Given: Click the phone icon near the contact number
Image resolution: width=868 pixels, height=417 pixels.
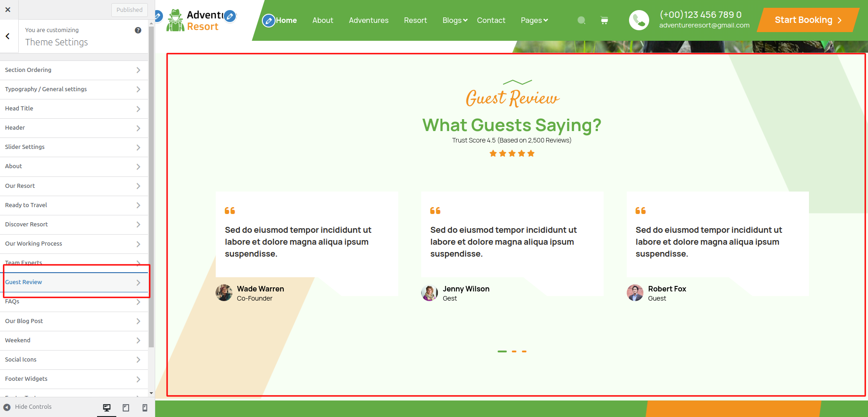Looking at the screenshot, I should pos(639,20).
